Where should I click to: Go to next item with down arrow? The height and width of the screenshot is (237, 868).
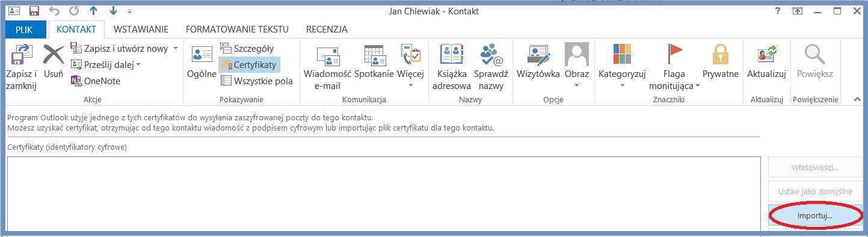click(113, 11)
